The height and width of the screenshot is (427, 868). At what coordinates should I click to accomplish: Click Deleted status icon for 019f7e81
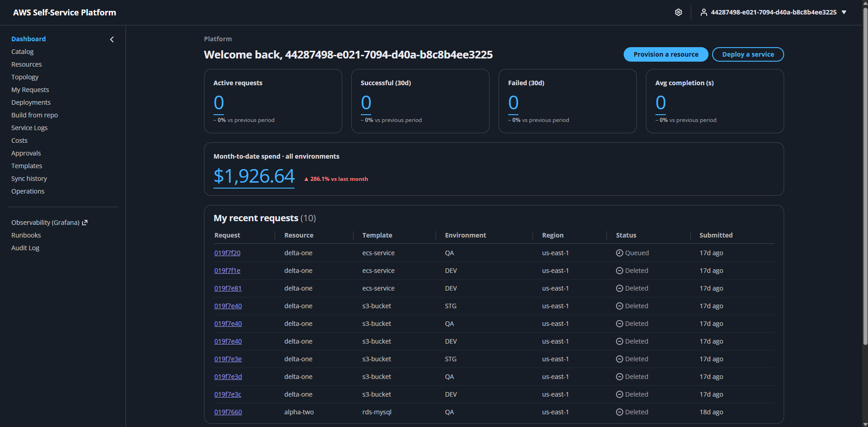click(x=619, y=288)
